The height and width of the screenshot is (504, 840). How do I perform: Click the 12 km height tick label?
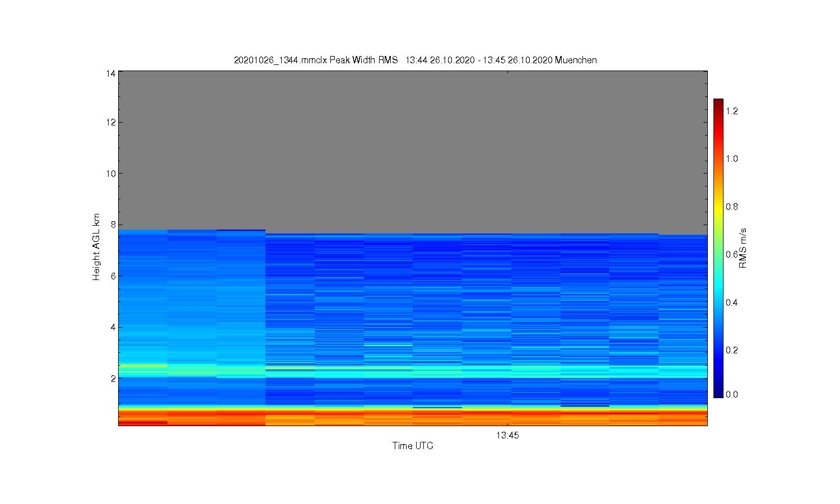111,122
